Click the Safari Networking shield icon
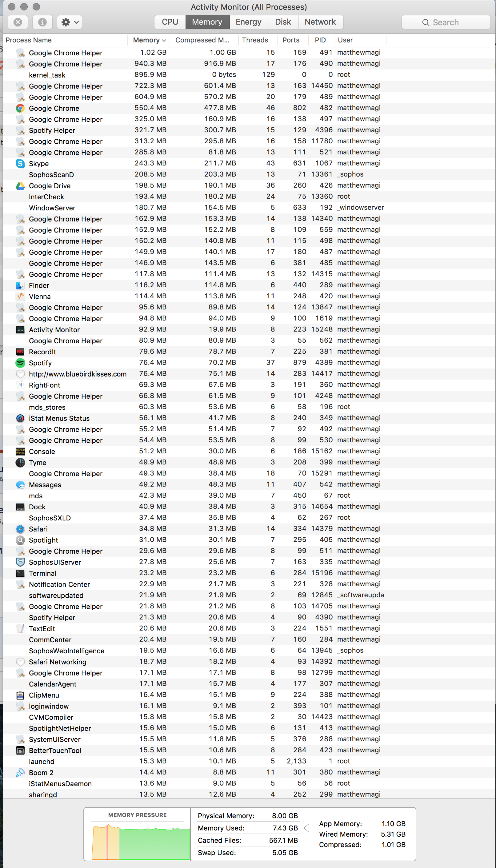The width and height of the screenshot is (496, 868). click(x=20, y=662)
